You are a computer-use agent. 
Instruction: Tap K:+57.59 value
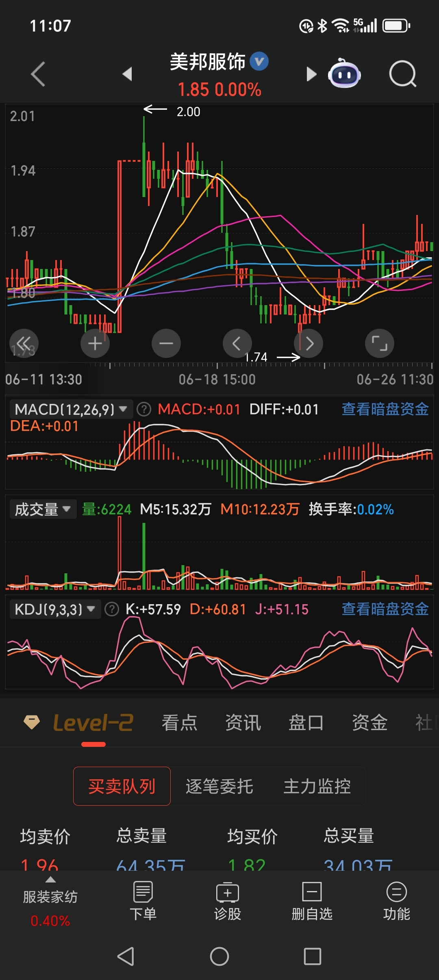(x=153, y=609)
